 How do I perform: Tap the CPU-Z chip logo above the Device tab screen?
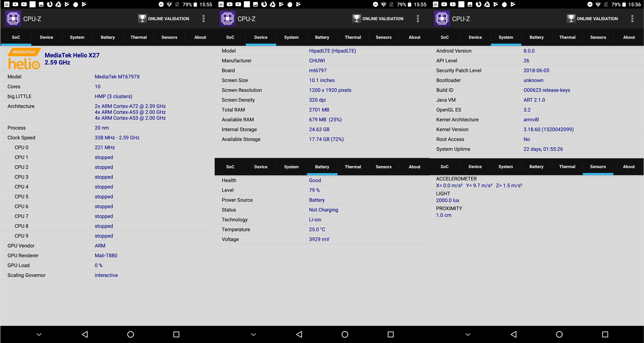[227, 18]
